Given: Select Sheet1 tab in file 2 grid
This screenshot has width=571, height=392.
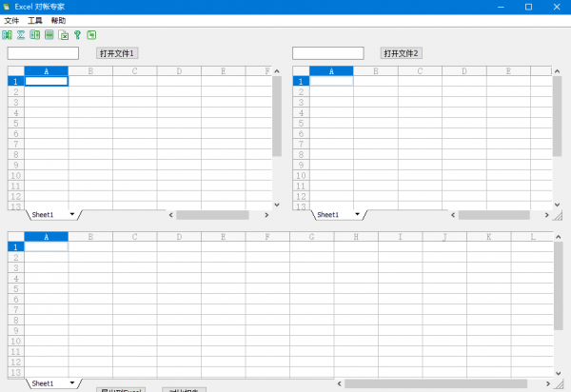Looking at the screenshot, I should pyautogui.click(x=327, y=215).
